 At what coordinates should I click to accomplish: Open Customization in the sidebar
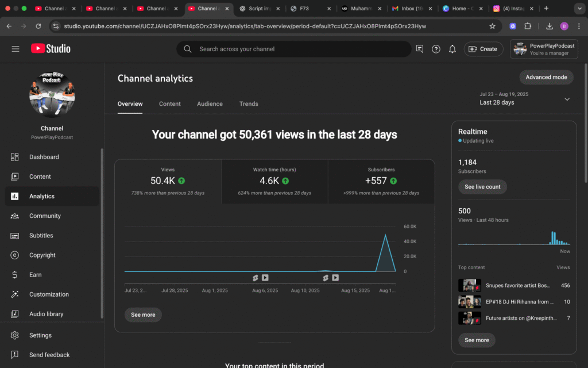point(49,294)
